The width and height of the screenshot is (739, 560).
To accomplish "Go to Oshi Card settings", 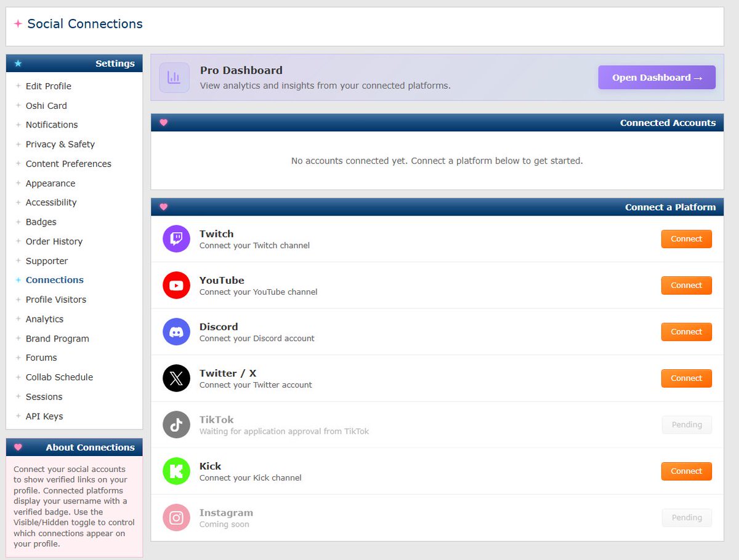I will pos(46,106).
